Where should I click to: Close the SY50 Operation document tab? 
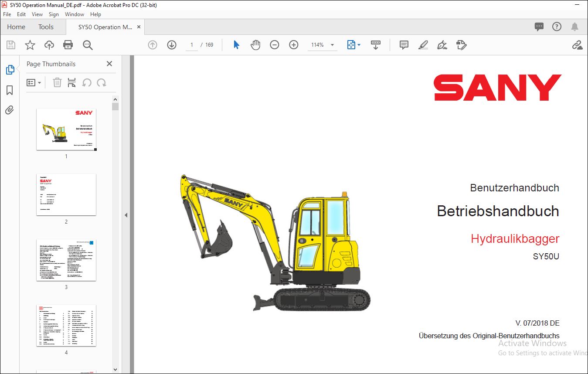click(x=139, y=27)
